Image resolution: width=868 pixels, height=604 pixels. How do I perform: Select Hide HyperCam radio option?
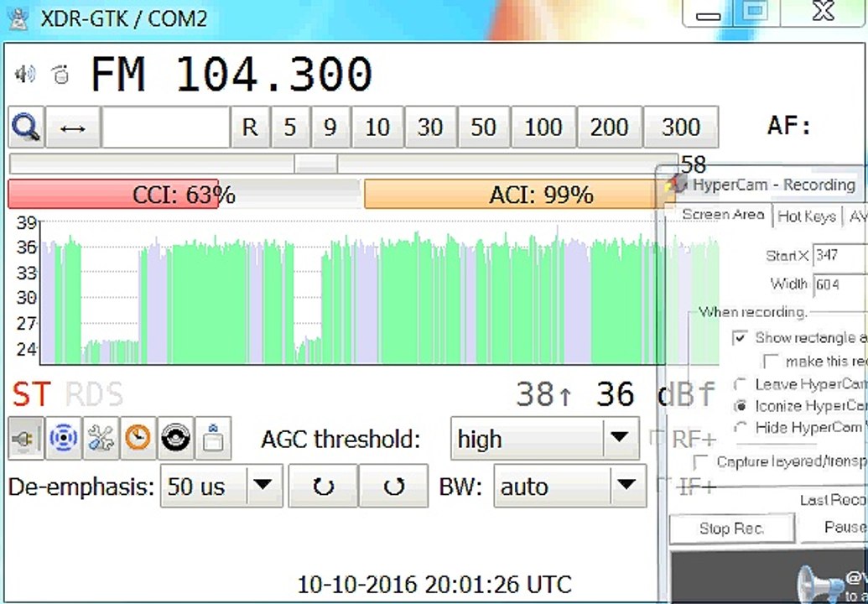pos(741,427)
